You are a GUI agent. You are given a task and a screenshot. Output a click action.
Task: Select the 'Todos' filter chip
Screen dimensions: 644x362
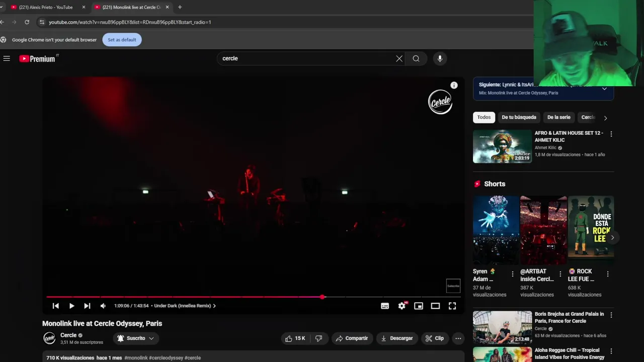[x=484, y=117]
